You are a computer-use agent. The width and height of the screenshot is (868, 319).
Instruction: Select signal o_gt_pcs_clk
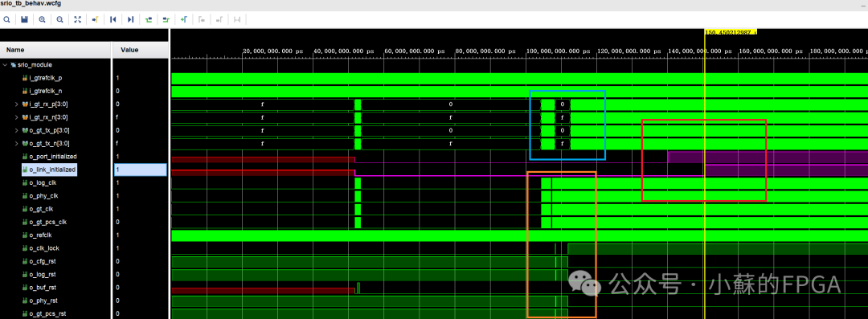tap(47, 222)
